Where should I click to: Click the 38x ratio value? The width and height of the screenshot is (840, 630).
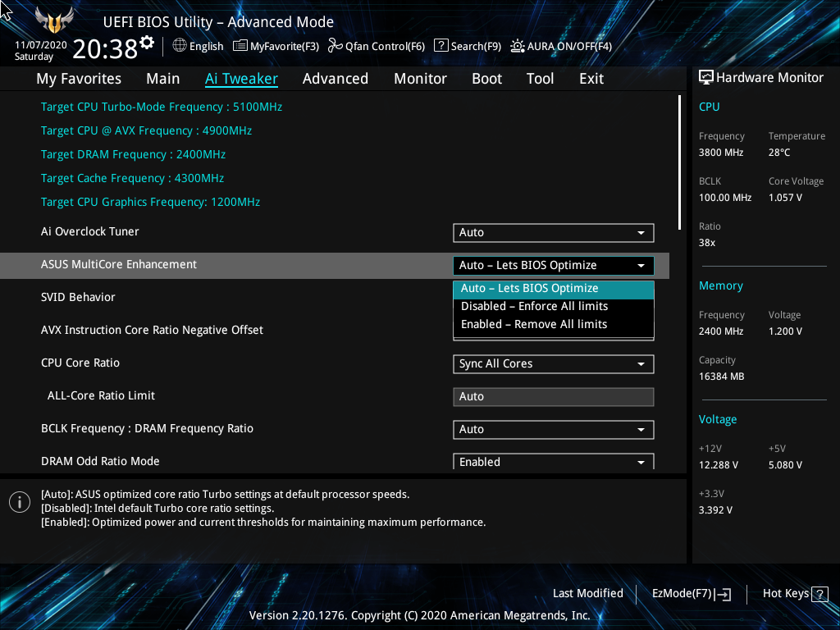click(x=706, y=242)
